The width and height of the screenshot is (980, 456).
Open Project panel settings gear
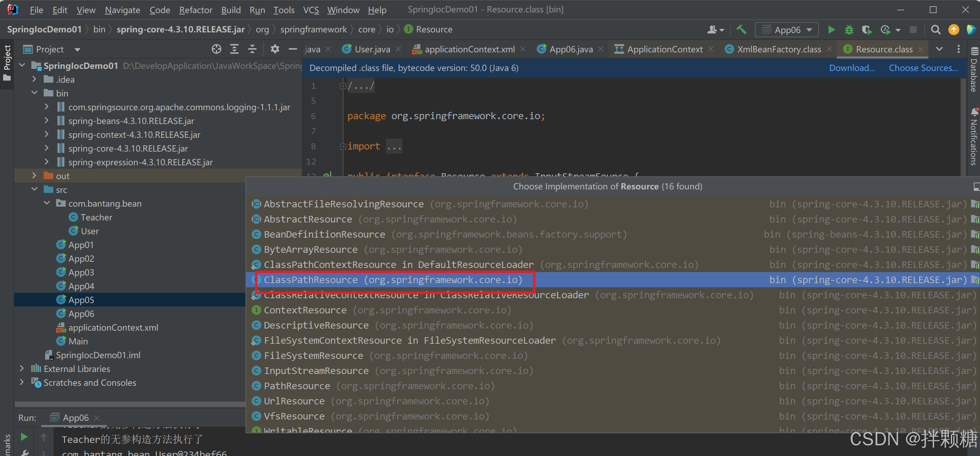(x=275, y=49)
